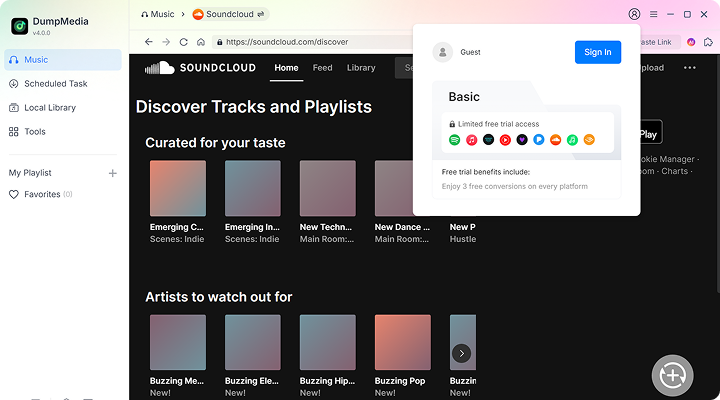Click the Apple Music icon in the Basic plan
Viewport: 720px width, 400px height.
(472, 140)
